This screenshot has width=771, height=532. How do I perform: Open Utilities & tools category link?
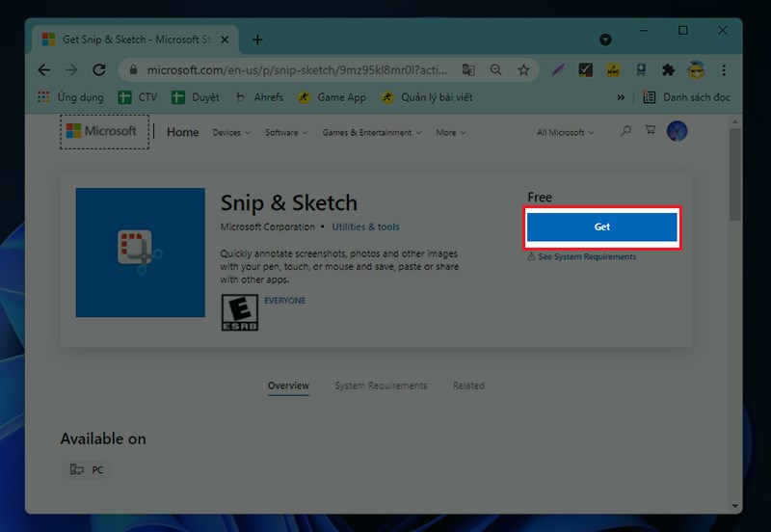click(x=365, y=226)
